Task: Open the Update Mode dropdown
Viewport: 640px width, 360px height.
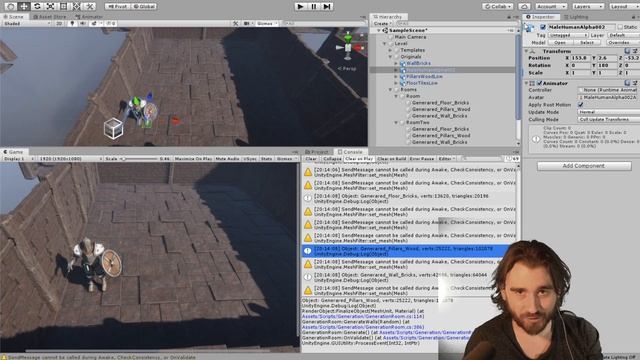Action: [x=609, y=112]
